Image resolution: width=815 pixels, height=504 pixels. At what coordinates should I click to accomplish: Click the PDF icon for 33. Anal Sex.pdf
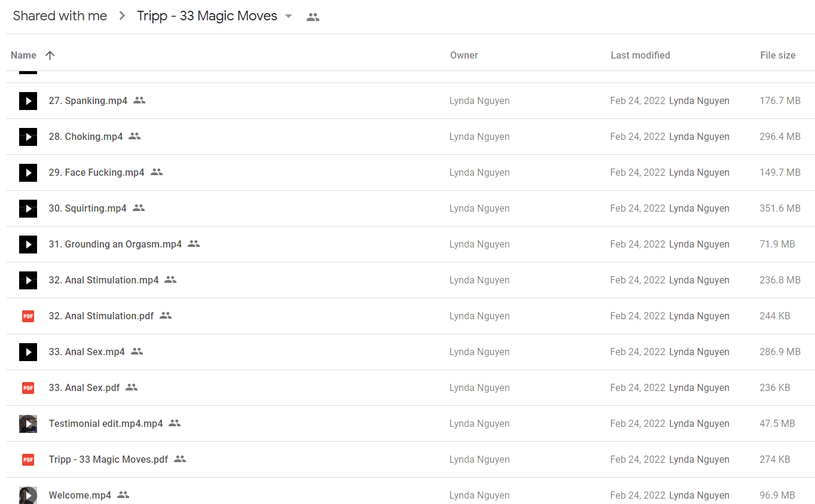pos(28,387)
